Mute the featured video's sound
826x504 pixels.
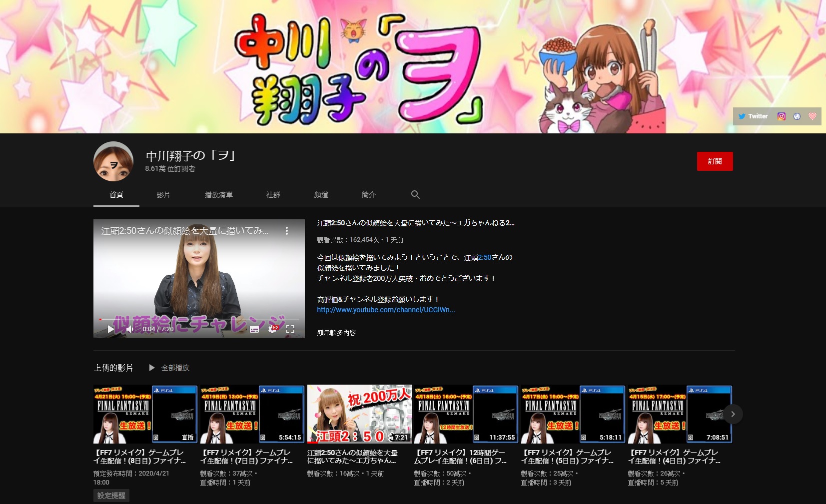129,329
